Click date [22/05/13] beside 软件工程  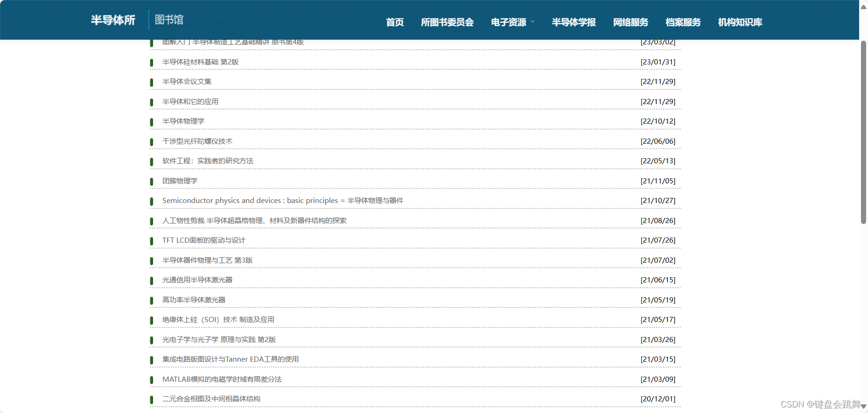pos(658,161)
